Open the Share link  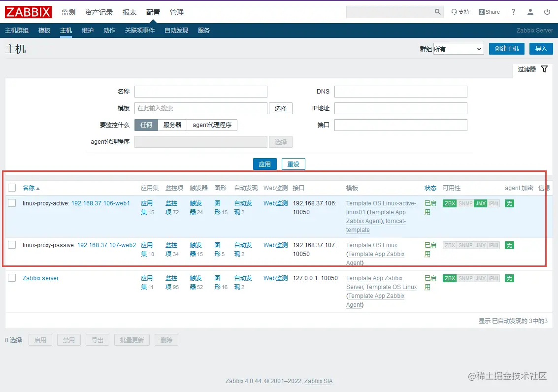[490, 12]
